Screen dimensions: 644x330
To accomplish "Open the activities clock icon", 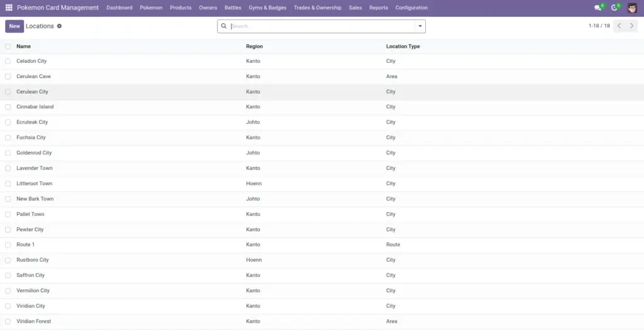I will [x=614, y=8].
